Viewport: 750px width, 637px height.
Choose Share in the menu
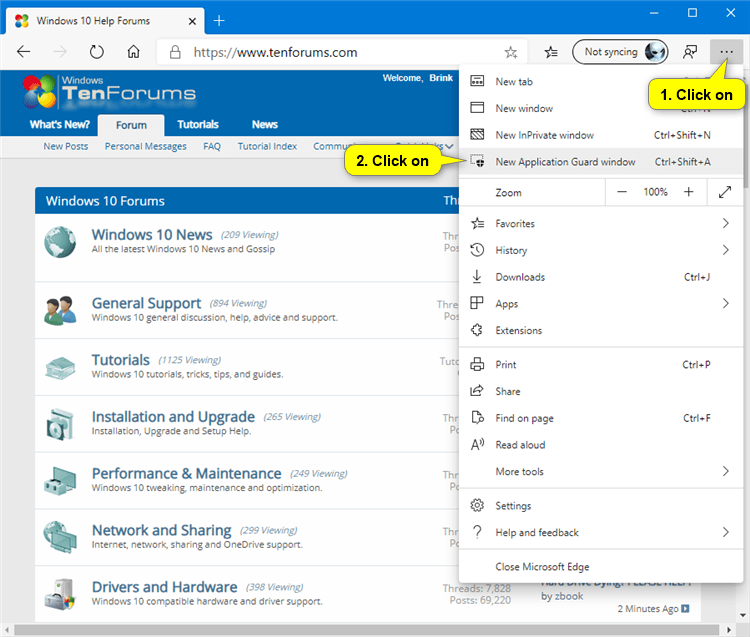click(601, 391)
